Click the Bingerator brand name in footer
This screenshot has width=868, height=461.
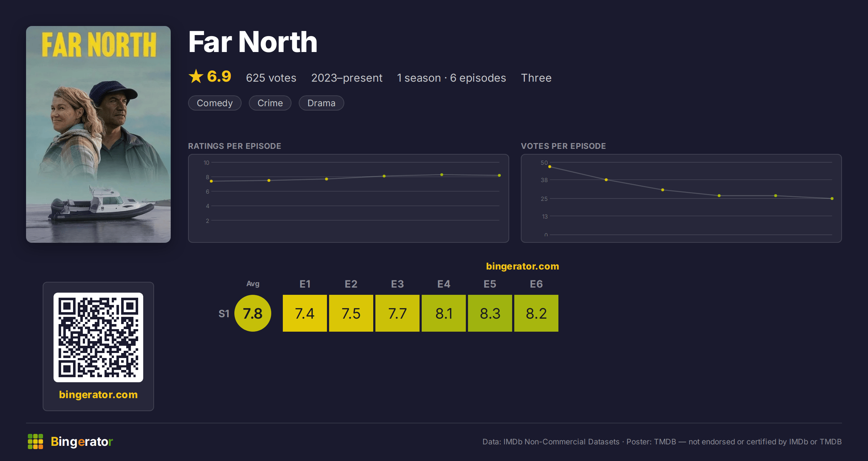(82, 441)
